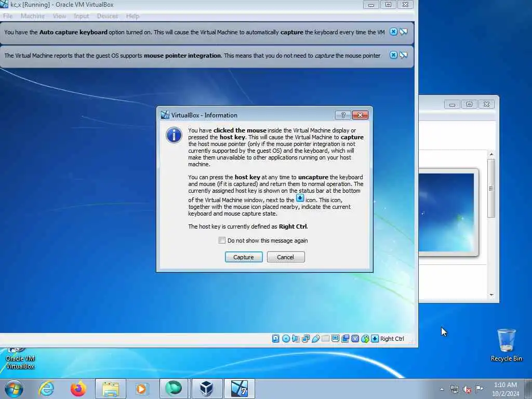Click the muted volume tray icon
This screenshot has height=399, width=532.
pos(467,389)
